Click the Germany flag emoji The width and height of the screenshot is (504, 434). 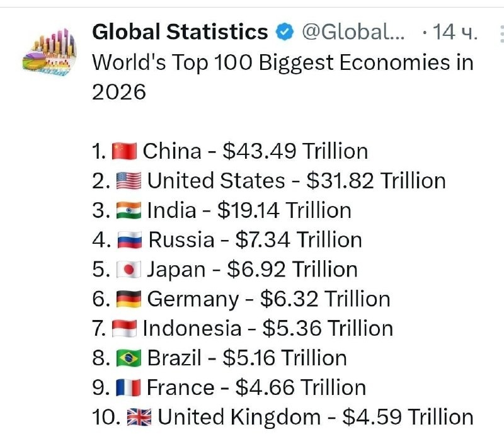[x=129, y=299]
